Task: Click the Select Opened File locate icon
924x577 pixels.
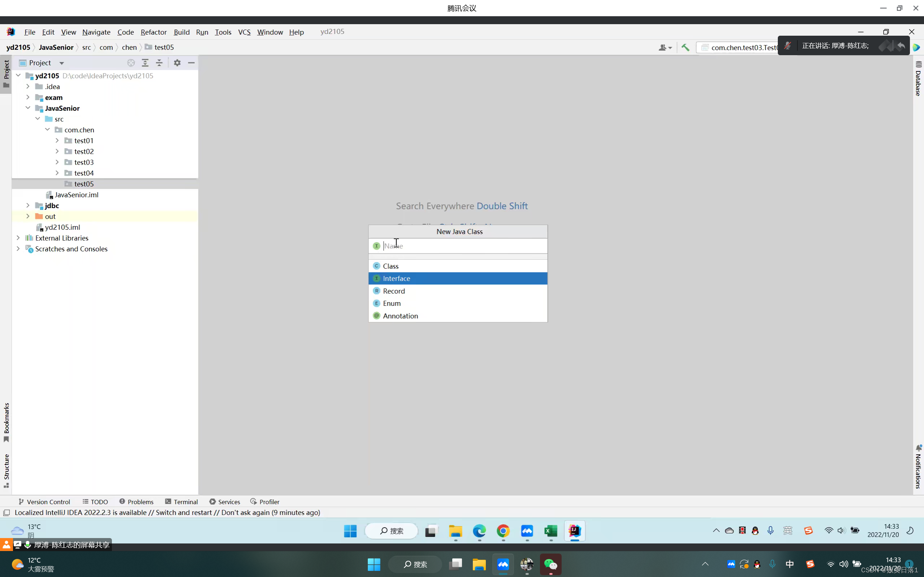Action: click(x=131, y=63)
